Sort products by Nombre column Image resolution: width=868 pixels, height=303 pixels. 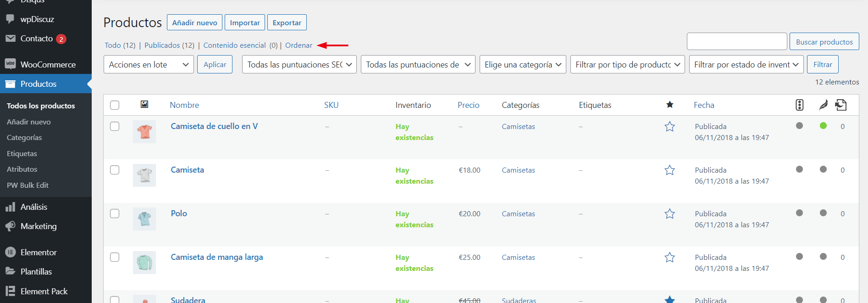[x=184, y=105]
